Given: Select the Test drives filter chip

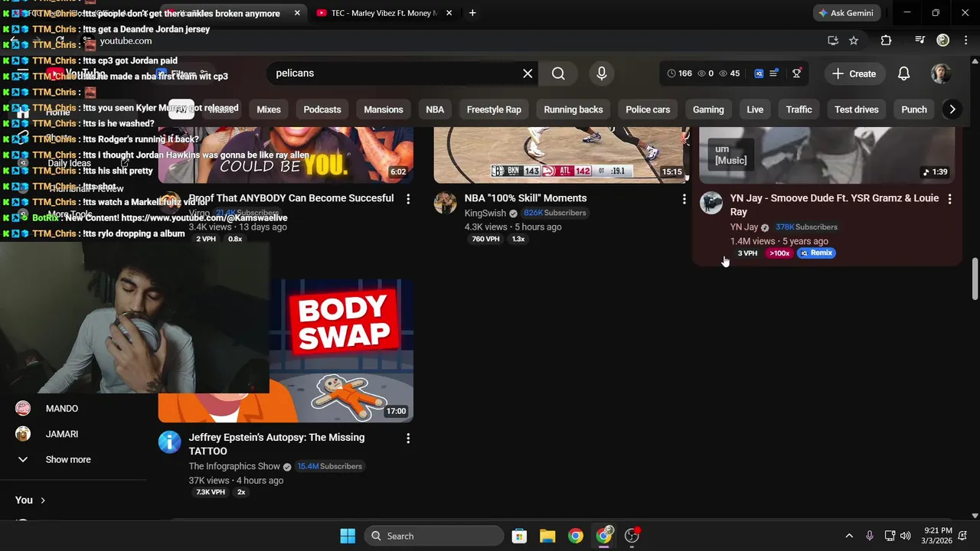Looking at the screenshot, I should pyautogui.click(x=857, y=109).
